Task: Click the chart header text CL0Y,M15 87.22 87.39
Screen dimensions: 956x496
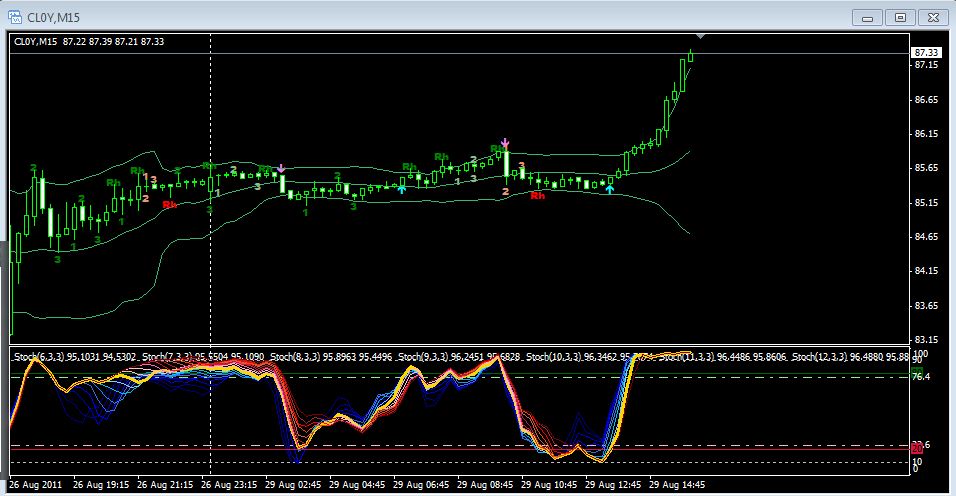Action: point(89,41)
